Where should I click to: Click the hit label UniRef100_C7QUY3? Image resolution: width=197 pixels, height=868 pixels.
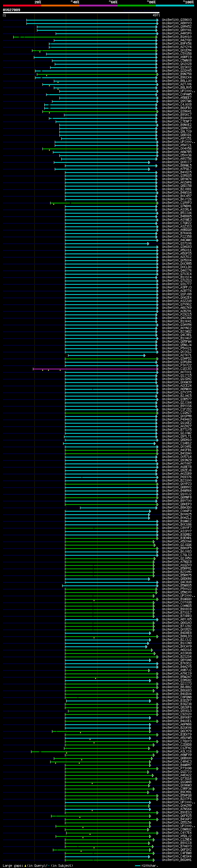[177, 741]
